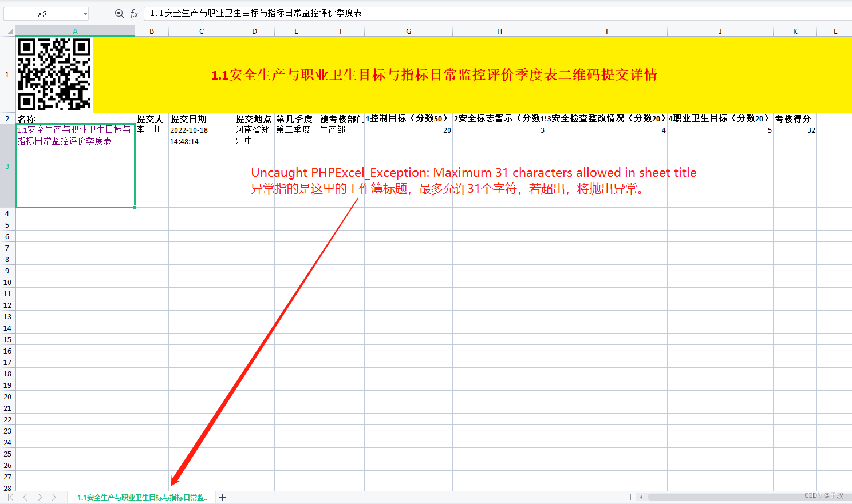The width and height of the screenshot is (852, 504).
Task: Select column H header
Action: (x=499, y=30)
